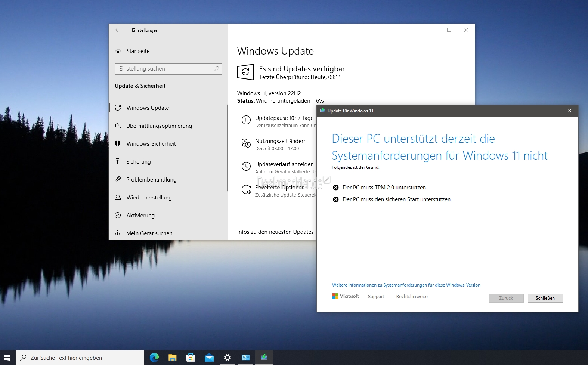
Task: Click the Support link in dialog
Action: [376, 296]
